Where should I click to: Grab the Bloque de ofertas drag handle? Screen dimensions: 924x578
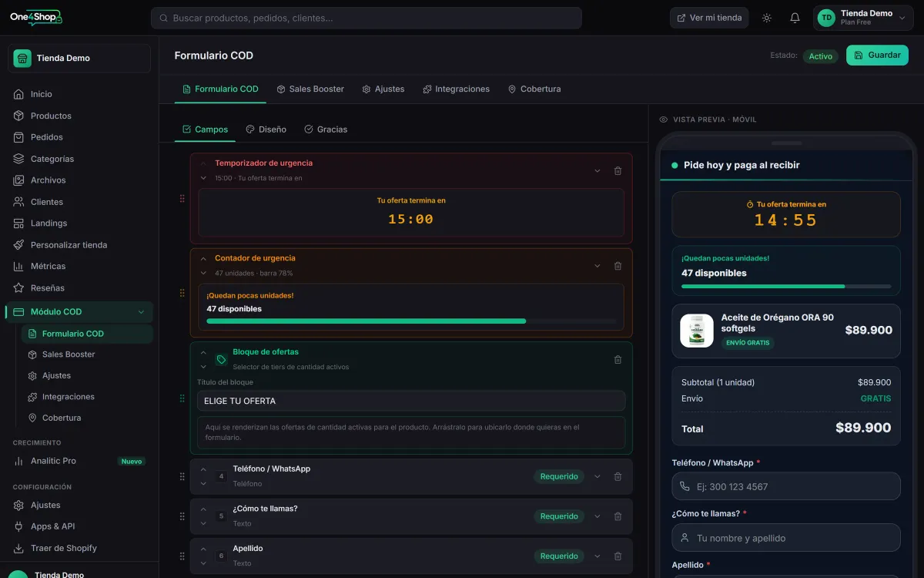coord(182,398)
